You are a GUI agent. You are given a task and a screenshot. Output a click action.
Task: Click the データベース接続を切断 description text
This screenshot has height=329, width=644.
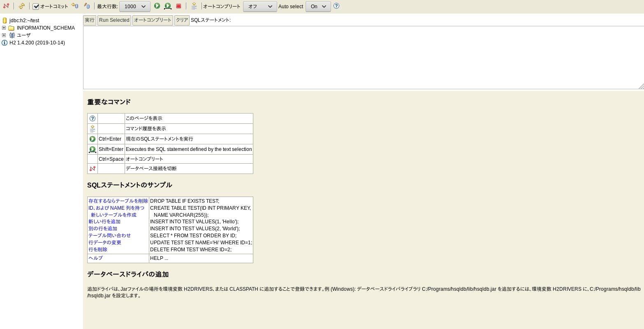tap(151, 169)
